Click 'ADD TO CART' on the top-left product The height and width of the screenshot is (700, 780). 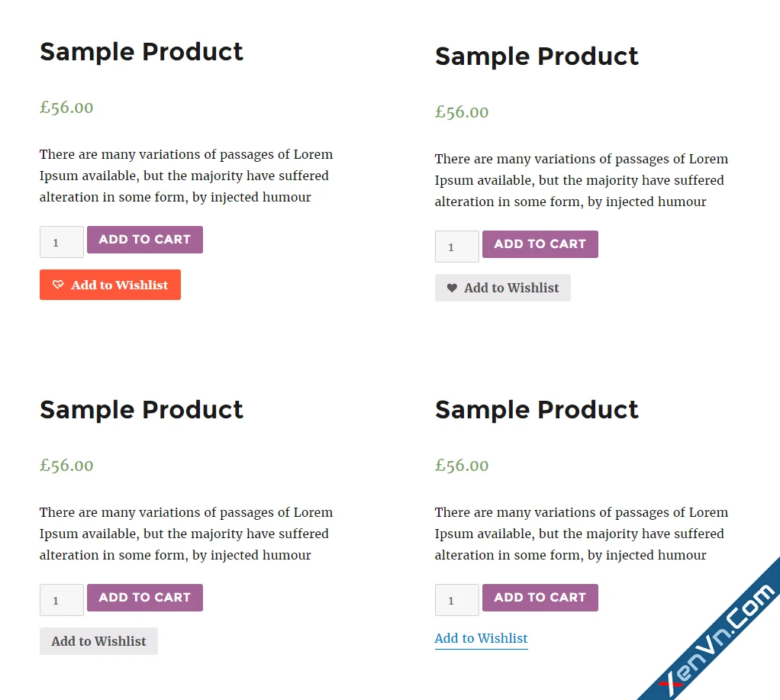click(x=144, y=239)
